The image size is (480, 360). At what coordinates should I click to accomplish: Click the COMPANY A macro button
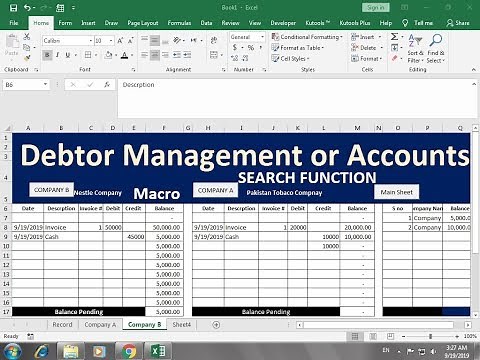click(x=215, y=190)
